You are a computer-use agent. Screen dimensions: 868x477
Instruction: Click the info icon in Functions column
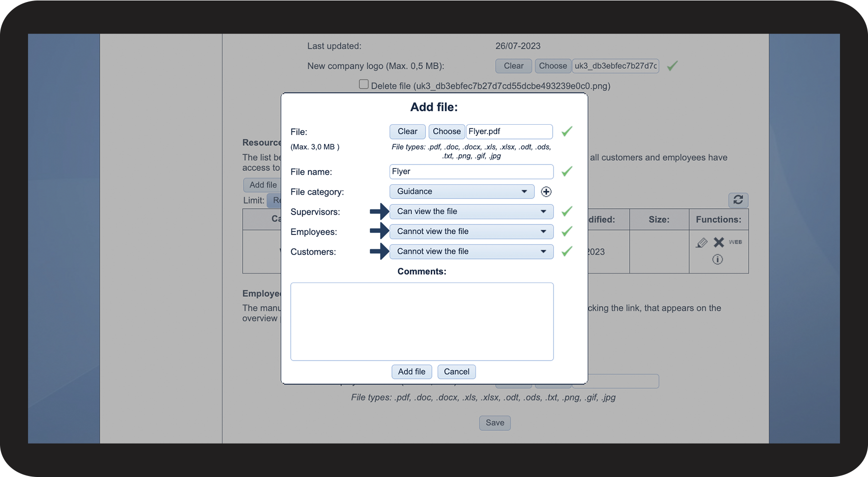tap(717, 259)
